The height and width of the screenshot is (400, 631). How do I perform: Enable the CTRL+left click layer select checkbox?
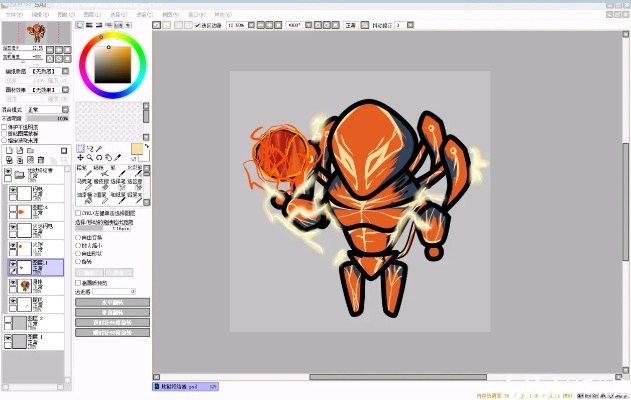click(79, 213)
